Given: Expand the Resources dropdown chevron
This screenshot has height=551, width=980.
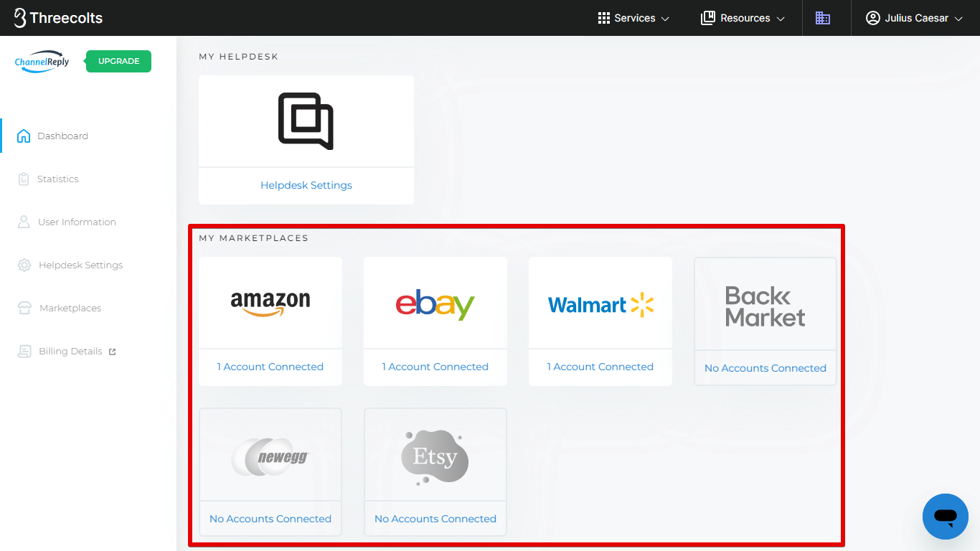Looking at the screenshot, I should click(x=781, y=19).
